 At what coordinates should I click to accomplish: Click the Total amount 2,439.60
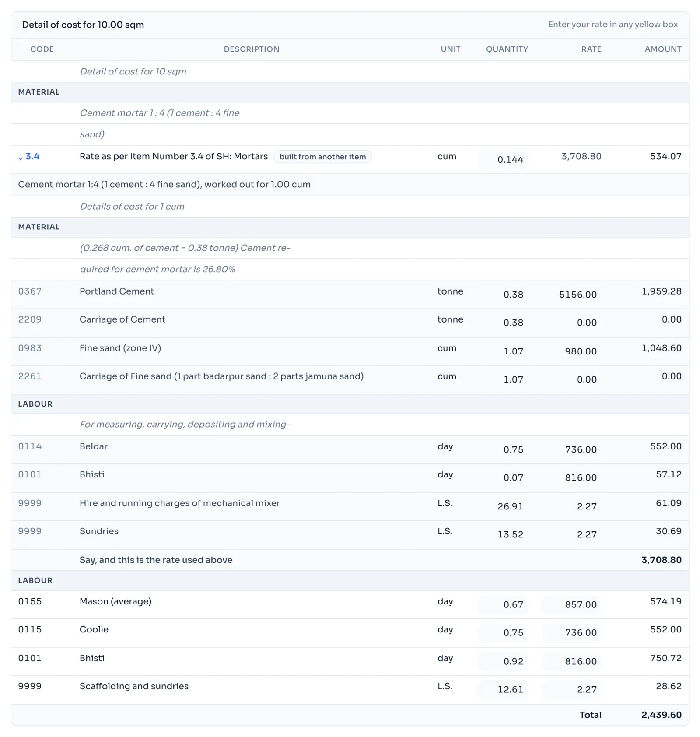(661, 715)
